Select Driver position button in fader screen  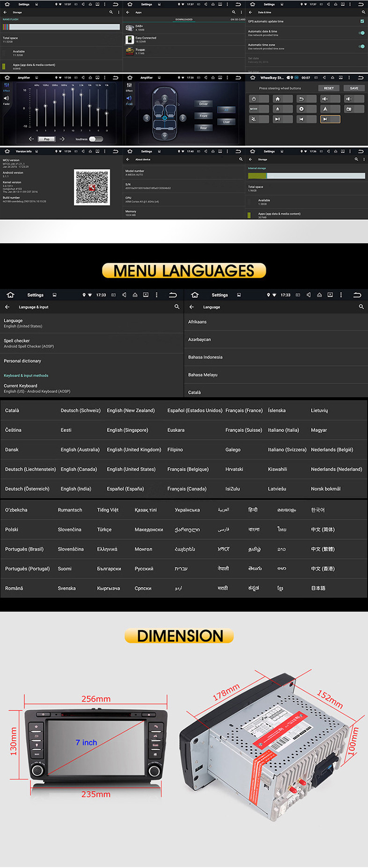tap(204, 104)
